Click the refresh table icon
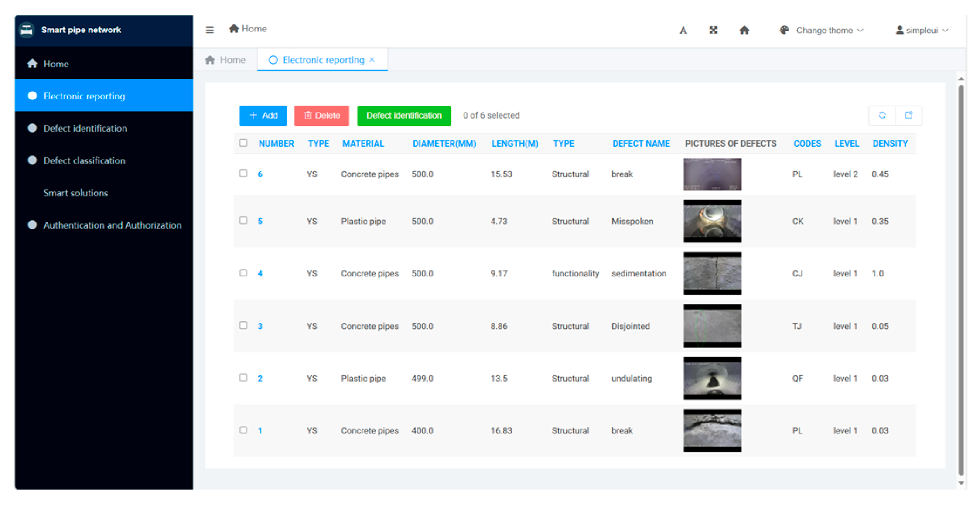980x512 pixels. (882, 115)
